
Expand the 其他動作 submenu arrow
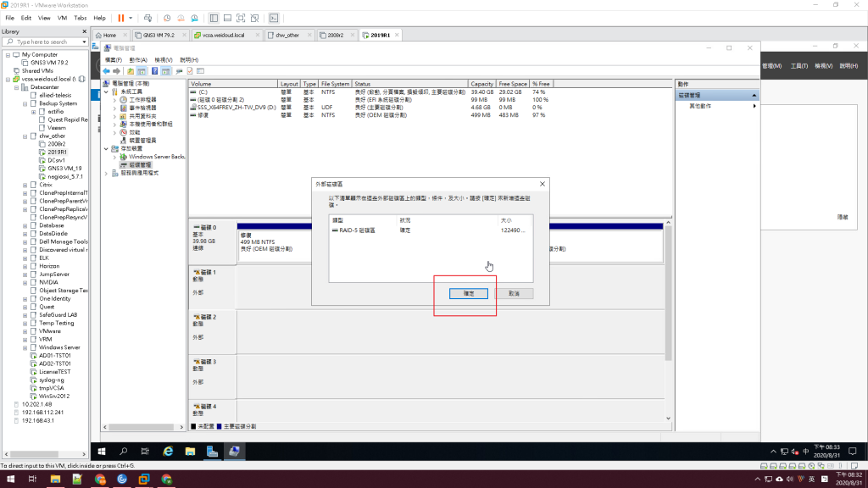point(754,106)
